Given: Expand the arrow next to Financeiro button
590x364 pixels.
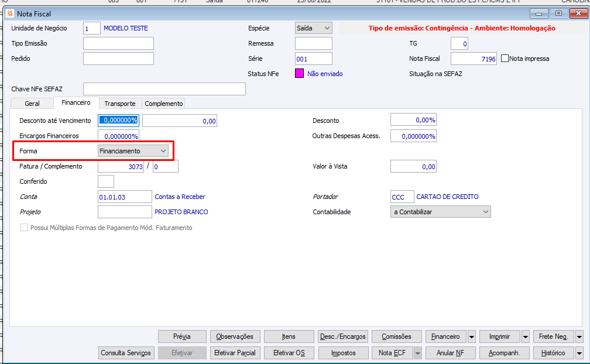Looking at the screenshot, I should click(472, 336).
